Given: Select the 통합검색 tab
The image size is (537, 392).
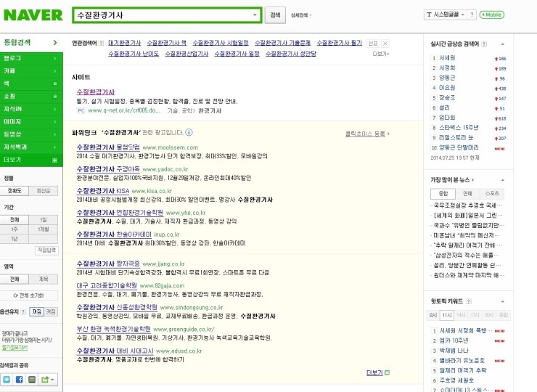Looking at the screenshot, I should (x=31, y=43).
